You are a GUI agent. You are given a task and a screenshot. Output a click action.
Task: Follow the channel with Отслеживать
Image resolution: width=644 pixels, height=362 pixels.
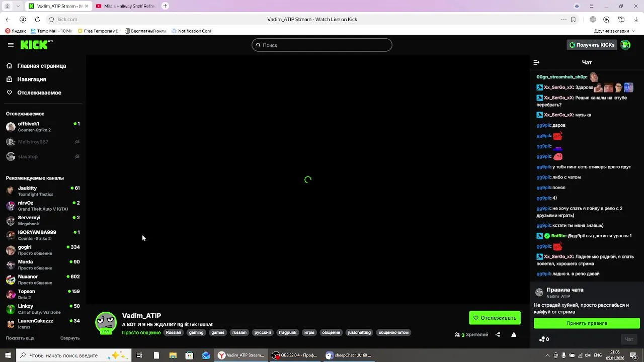pos(495,318)
